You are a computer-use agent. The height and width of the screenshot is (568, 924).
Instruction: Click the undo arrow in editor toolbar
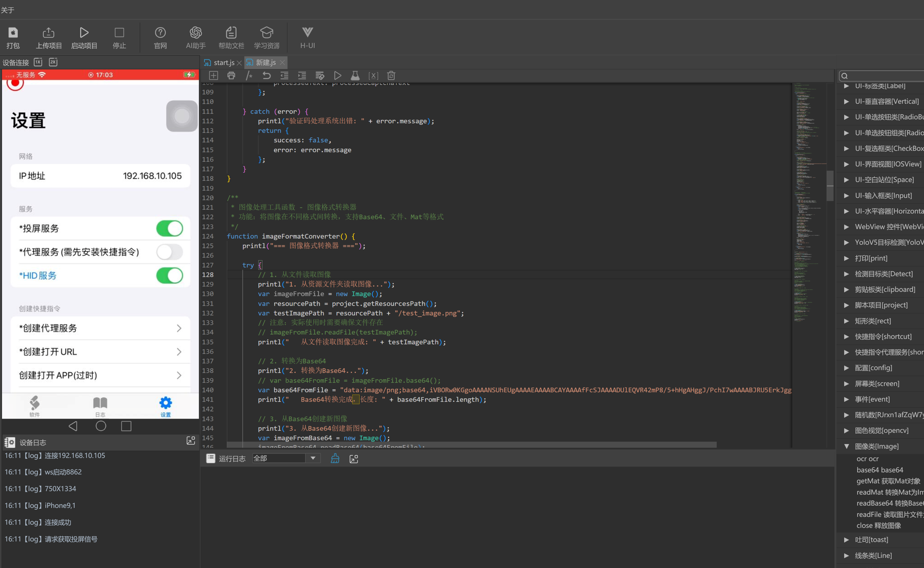[x=267, y=75]
